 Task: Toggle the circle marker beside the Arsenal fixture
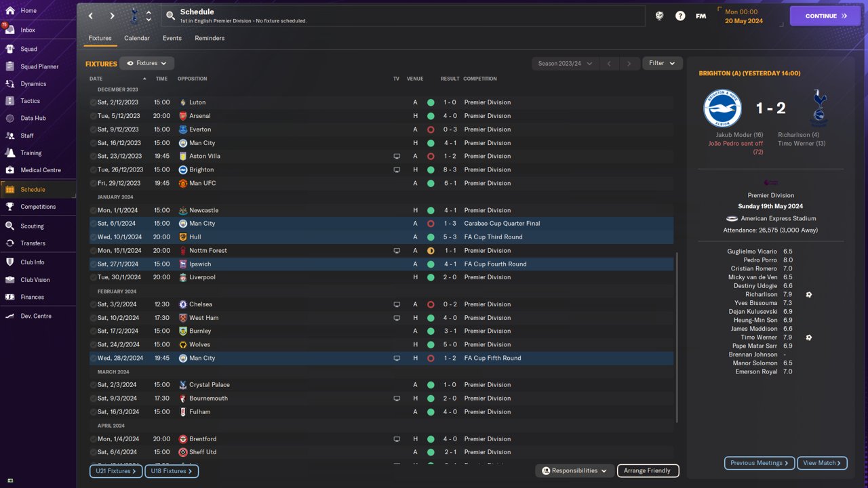94,116
